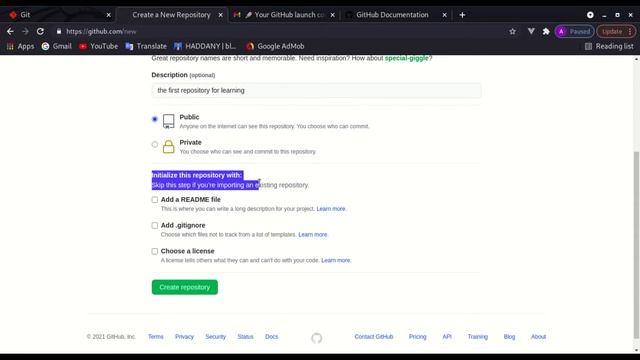Image resolution: width=640 pixels, height=360 pixels.
Task: Click the Public repository book icon
Action: [169, 121]
